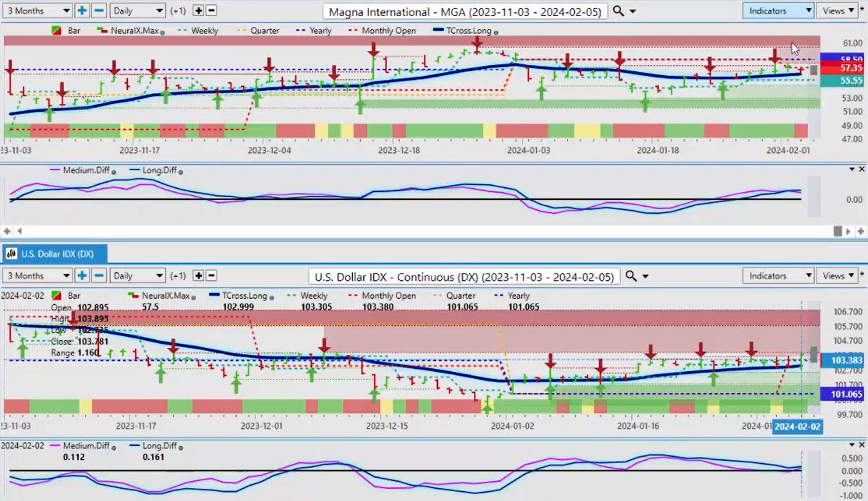Open the 3 Months range dropdown on MGA chart

click(x=38, y=10)
